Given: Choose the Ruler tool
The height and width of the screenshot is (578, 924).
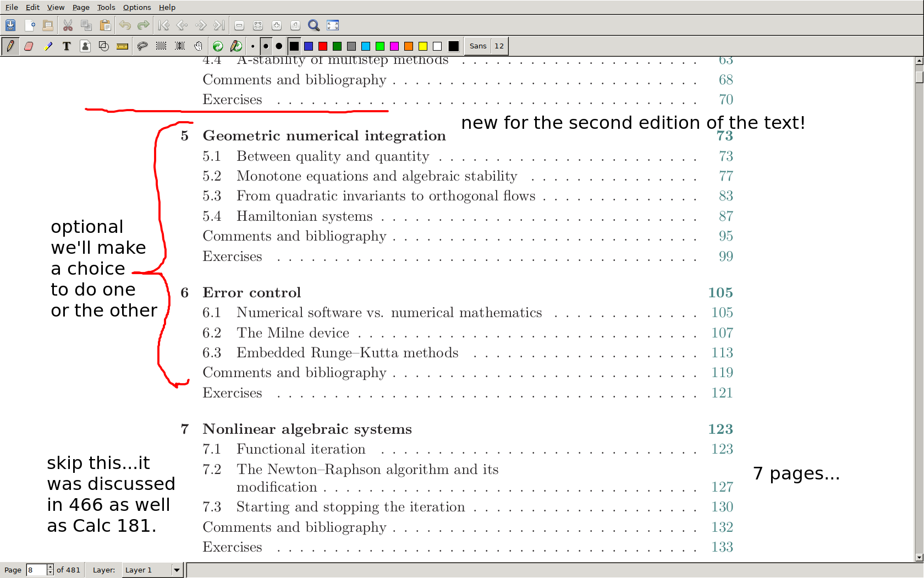Looking at the screenshot, I should [122, 46].
